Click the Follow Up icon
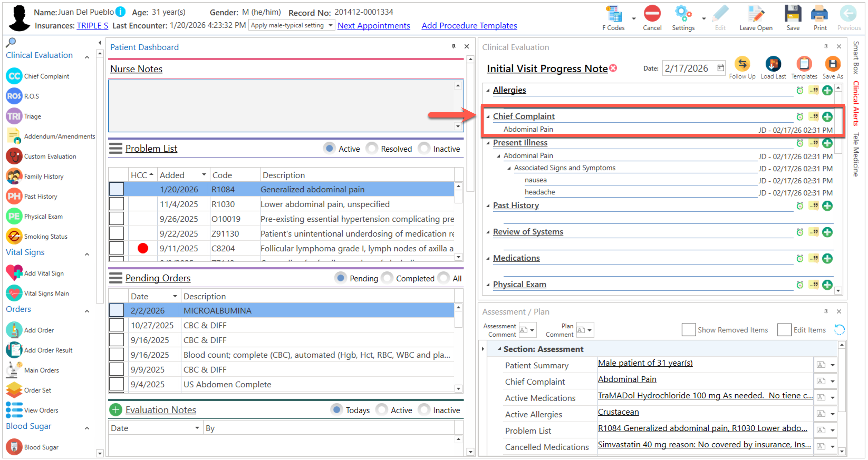The image size is (868, 460). pos(742,64)
